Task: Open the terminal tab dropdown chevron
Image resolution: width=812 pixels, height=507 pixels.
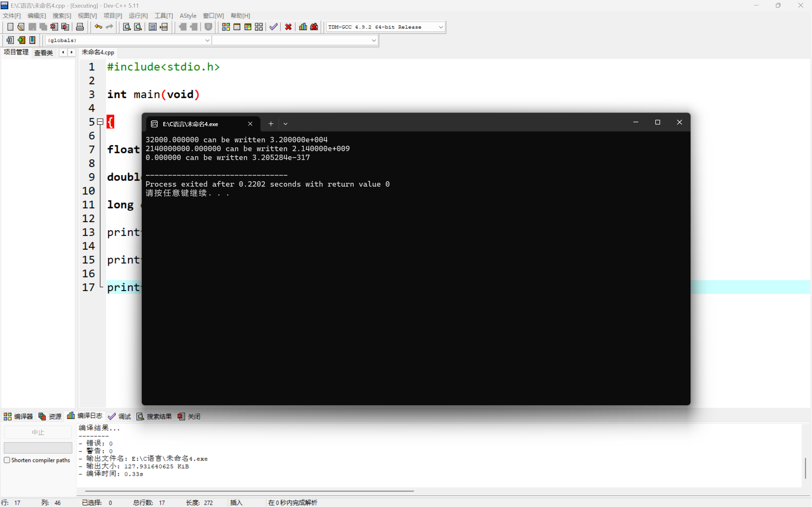Action: click(x=285, y=124)
